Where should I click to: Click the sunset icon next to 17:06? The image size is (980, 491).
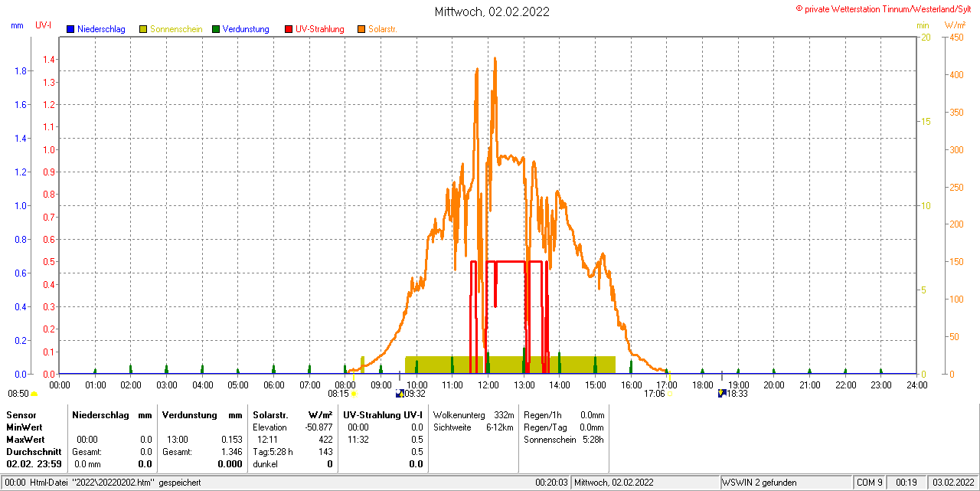point(669,394)
